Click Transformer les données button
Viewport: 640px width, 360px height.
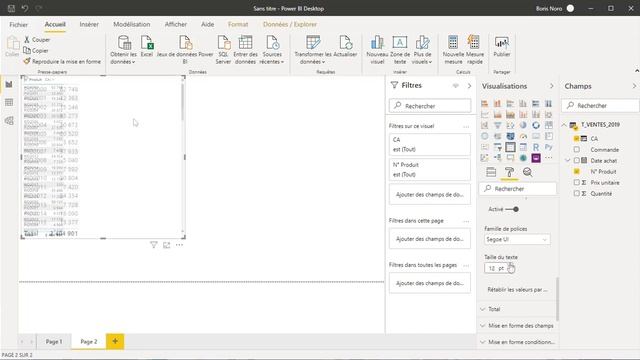313,50
